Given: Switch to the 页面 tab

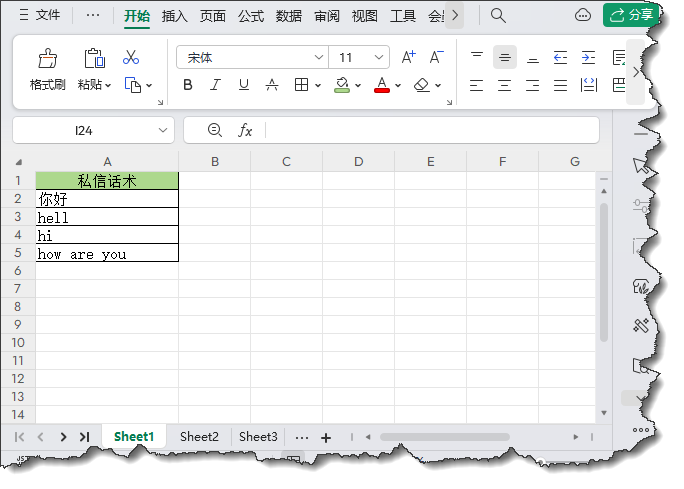Looking at the screenshot, I should [213, 16].
